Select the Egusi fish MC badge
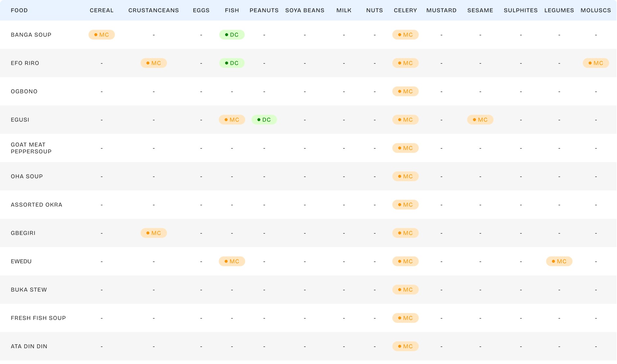This screenshot has width=617, height=364. click(x=232, y=120)
